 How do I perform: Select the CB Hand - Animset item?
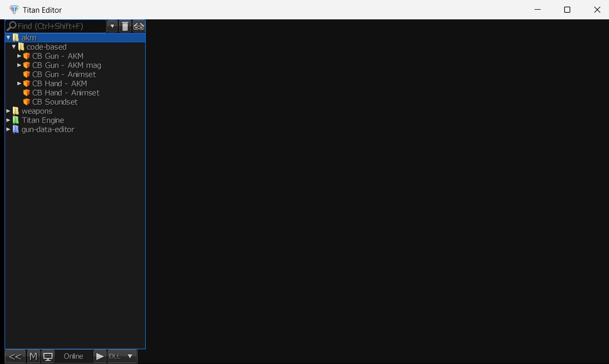click(66, 93)
